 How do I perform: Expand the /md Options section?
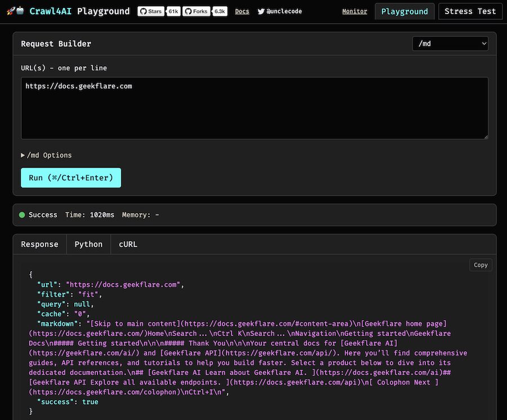(47, 155)
